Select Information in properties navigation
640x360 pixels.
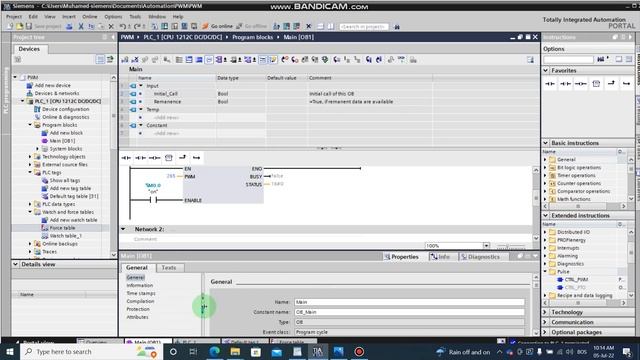140,285
